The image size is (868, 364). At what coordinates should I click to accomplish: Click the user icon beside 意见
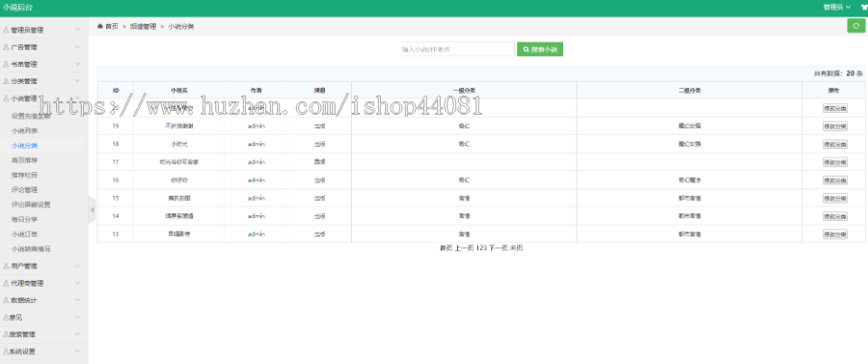6,318
